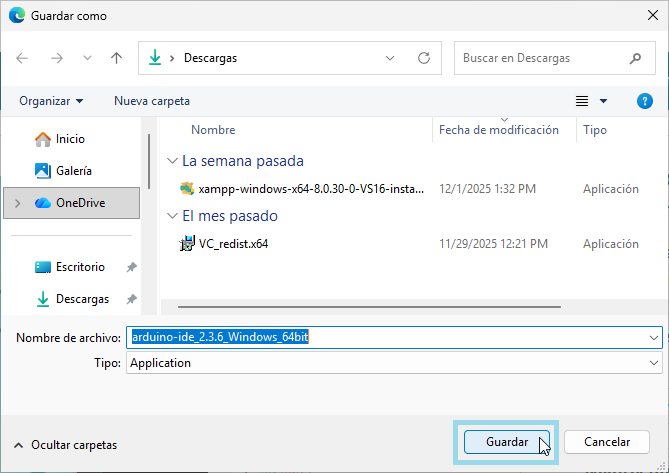This screenshot has width=669, height=473.
Task: Close the Guardar como dialog
Action: (x=652, y=15)
